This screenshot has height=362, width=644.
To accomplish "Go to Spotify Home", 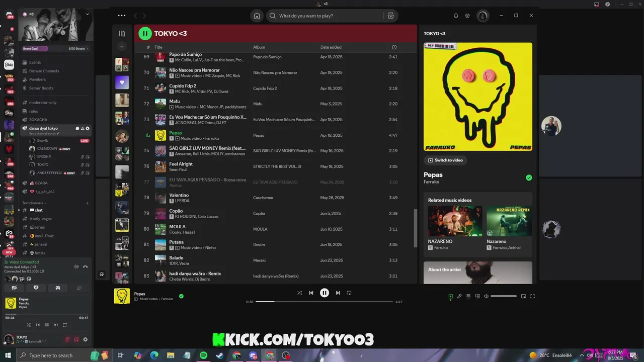I will (257, 16).
